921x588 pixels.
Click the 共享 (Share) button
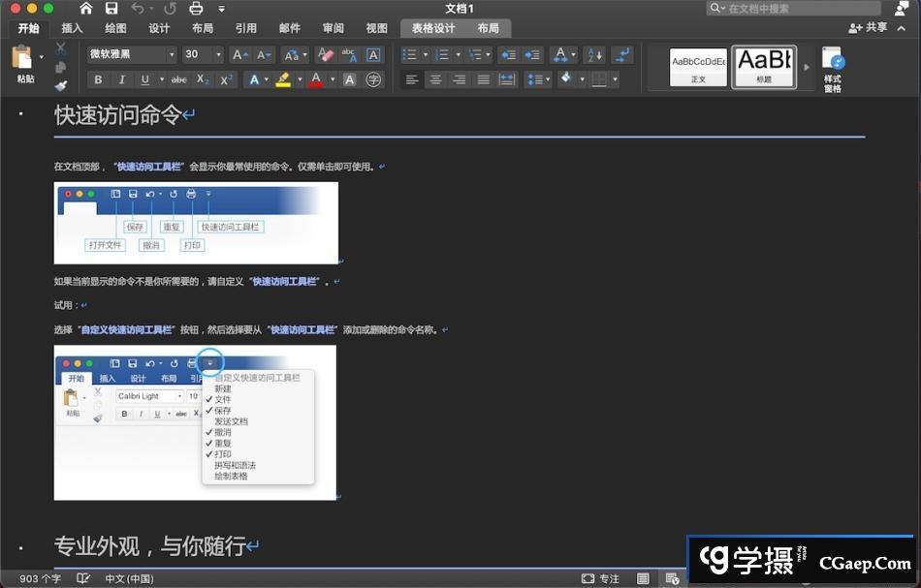[867, 28]
